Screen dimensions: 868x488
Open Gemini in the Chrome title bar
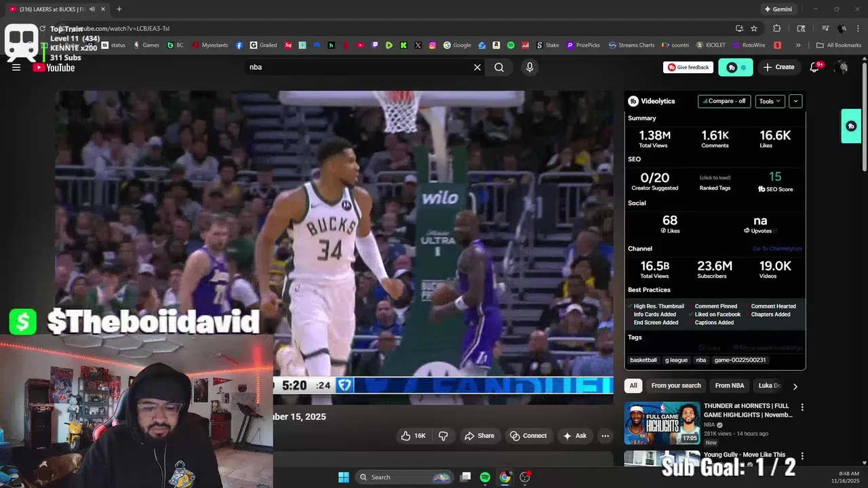point(778,9)
